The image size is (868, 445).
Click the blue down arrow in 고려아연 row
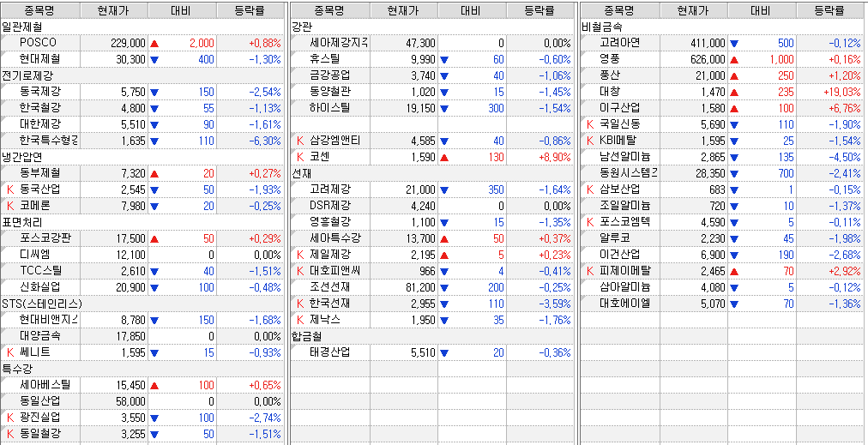click(734, 43)
